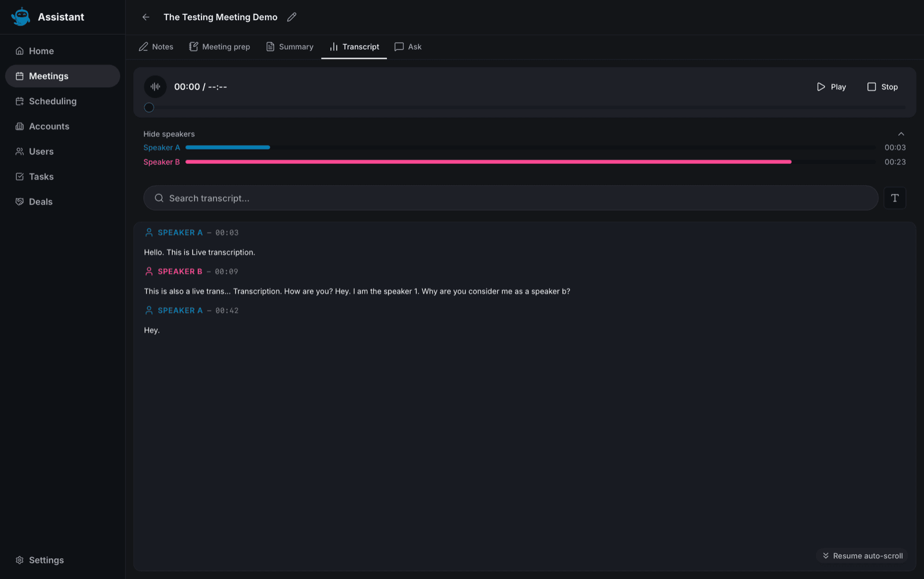The height and width of the screenshot is (579, 924).
Task: Click Speaker B talk-time bar
Action: click(x=489, y=162)
